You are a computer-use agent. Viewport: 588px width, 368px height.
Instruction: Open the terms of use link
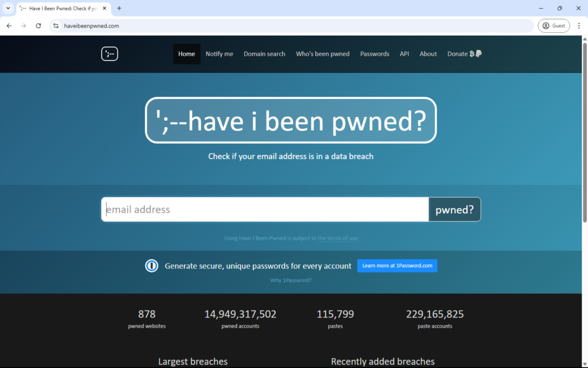[338, 238]
